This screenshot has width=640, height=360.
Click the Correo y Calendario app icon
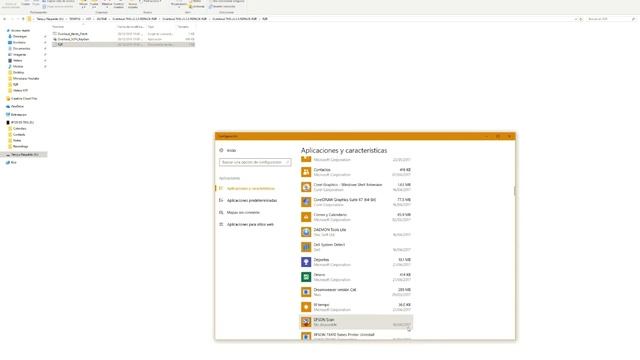[x=306, y=217]
